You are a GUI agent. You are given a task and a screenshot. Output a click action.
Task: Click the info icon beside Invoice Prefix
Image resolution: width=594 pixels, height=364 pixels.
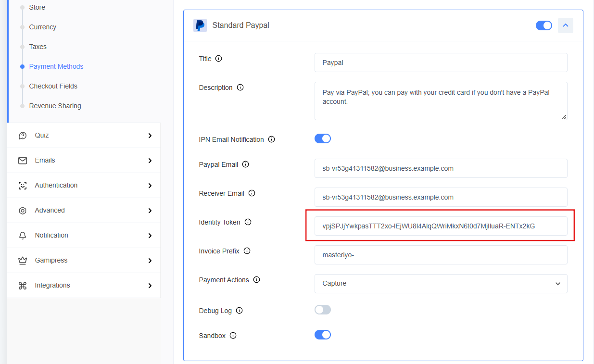[x=247, y=251]
